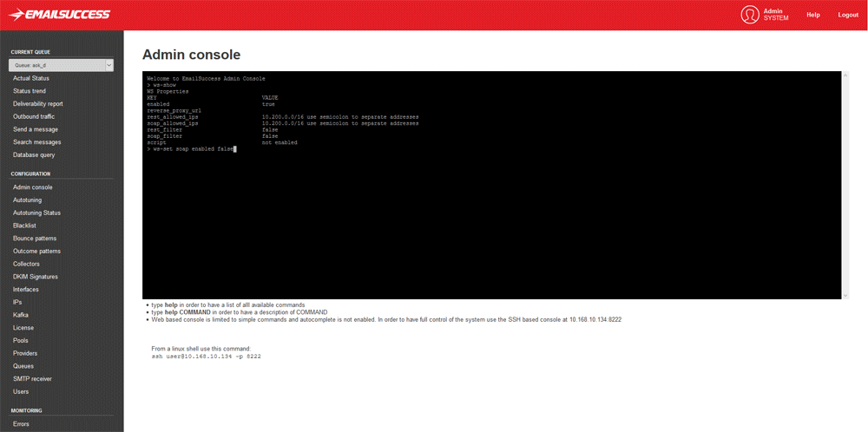The width and height of the screenshot is (868, 432).
Task: Open the current queue dropdown
Action: (x=61, y=65)
